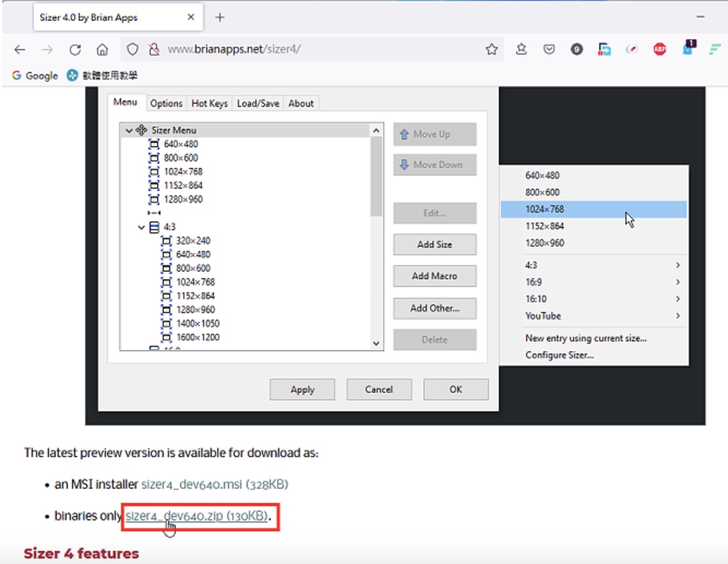The width and height of the screenshot is (728, 564).
Task: Click the 4:3 group icon in tree
Action: click(x=154, y=227)
